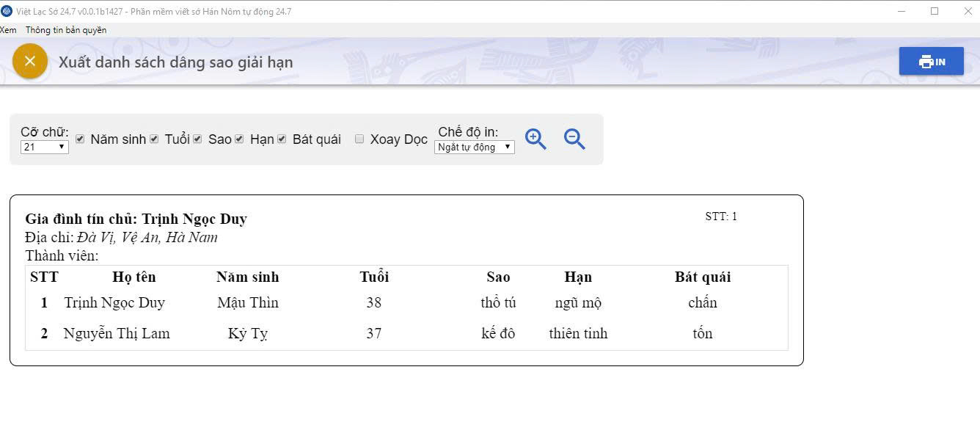Enable the Xoay Dọc checkbox
Image resolution: width=980 pixels, height=444 pixels.
point(359,139)
